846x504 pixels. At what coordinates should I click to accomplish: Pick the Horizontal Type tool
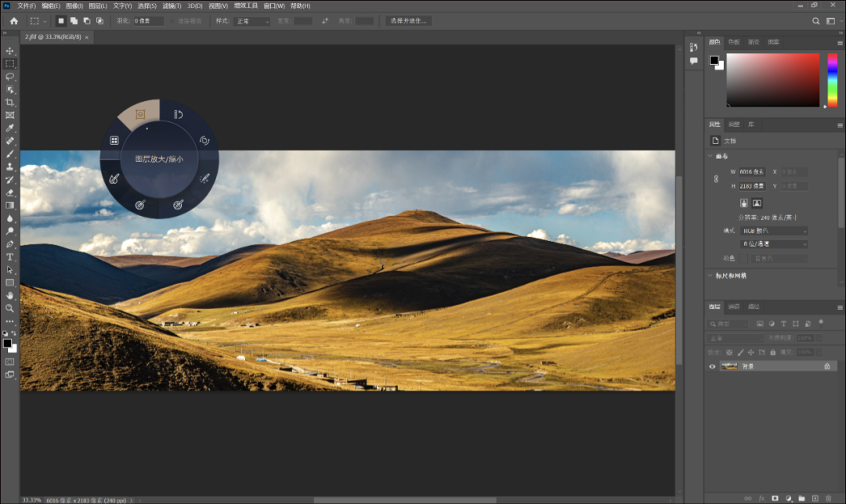[10, 257]
